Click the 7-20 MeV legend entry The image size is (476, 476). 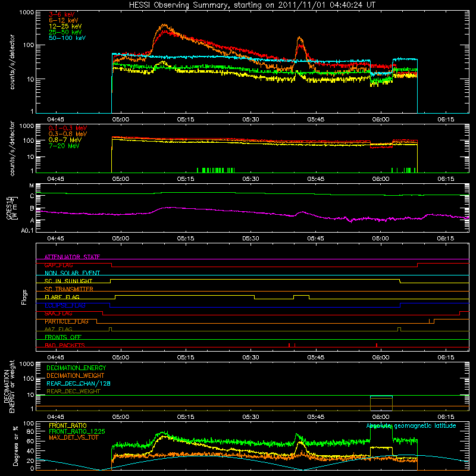[x=64, y=146]
